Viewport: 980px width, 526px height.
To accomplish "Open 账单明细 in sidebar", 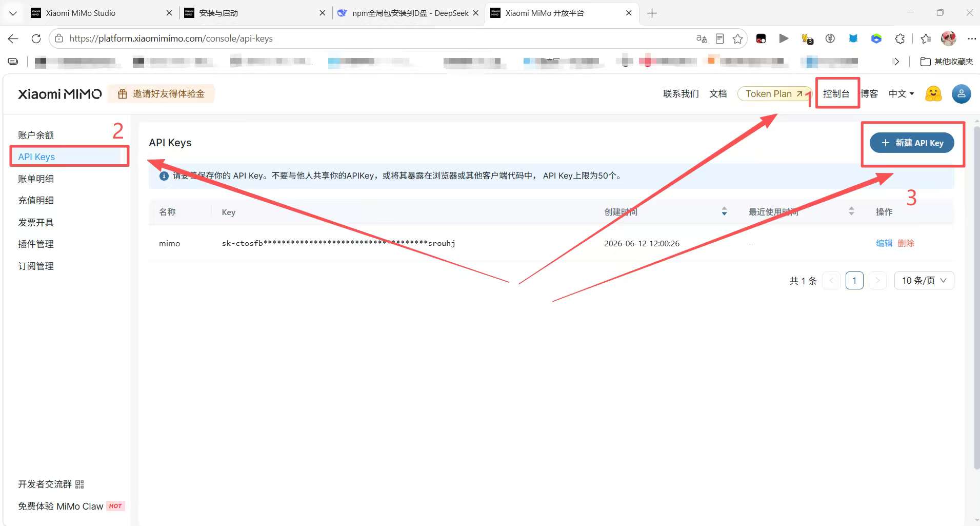I will (x=36, y=179).
